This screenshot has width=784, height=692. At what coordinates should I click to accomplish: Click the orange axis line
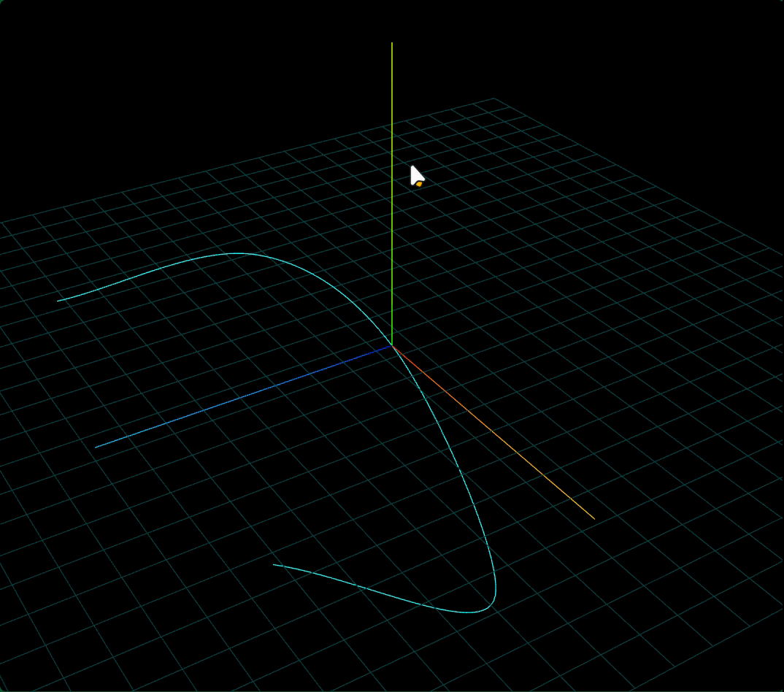(x=493, y=432)
